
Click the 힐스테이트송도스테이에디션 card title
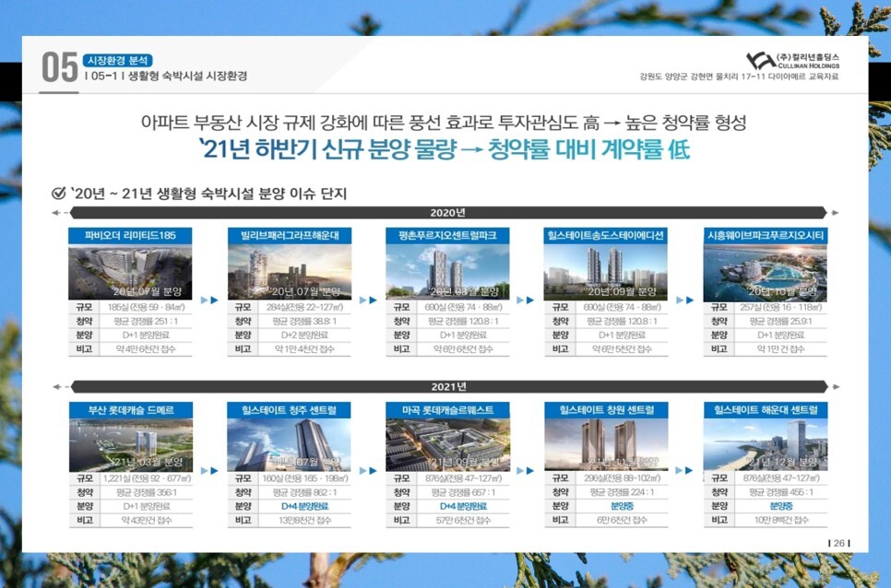606,236
